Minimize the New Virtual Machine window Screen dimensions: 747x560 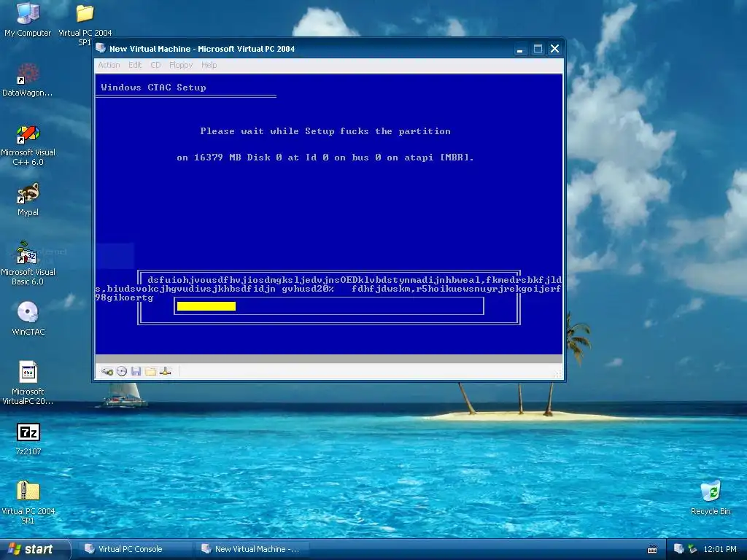click(519, 49)
